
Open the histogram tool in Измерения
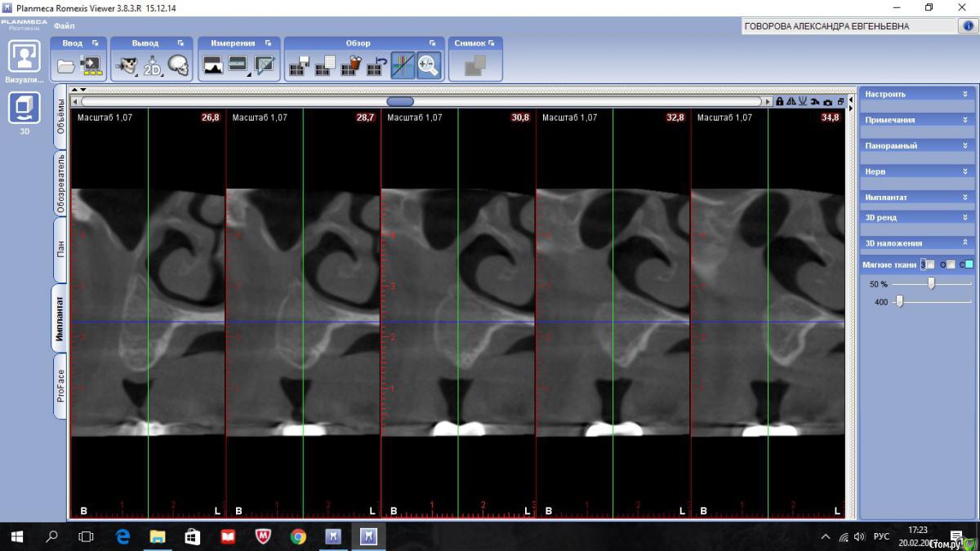point(212,65)
